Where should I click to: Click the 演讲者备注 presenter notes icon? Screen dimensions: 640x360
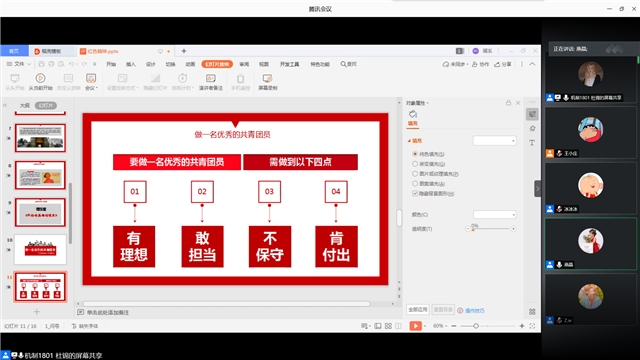click(x=211, y=78)
